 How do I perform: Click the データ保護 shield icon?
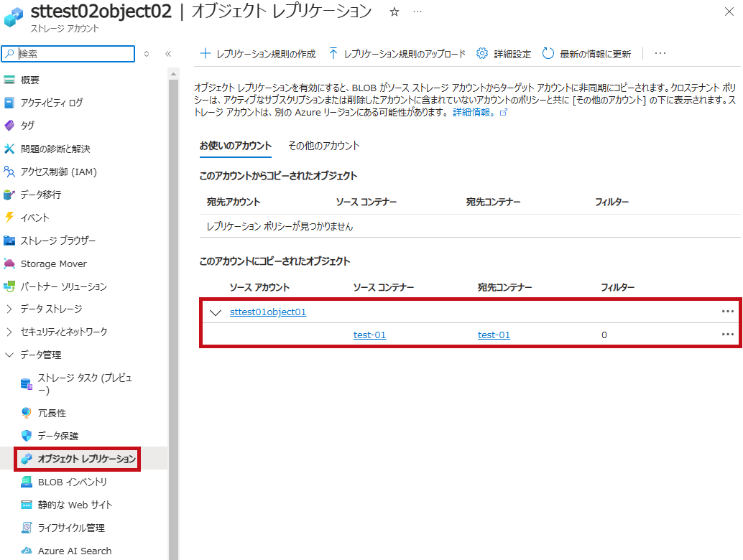tap(27, 436)
